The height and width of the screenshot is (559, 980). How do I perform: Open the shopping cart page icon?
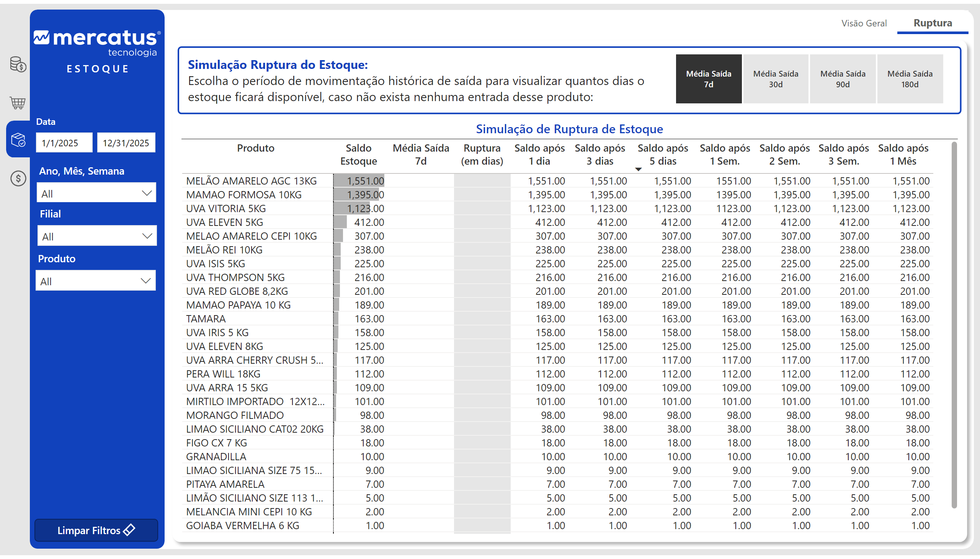pyautogui.click(x=18, y=102)
